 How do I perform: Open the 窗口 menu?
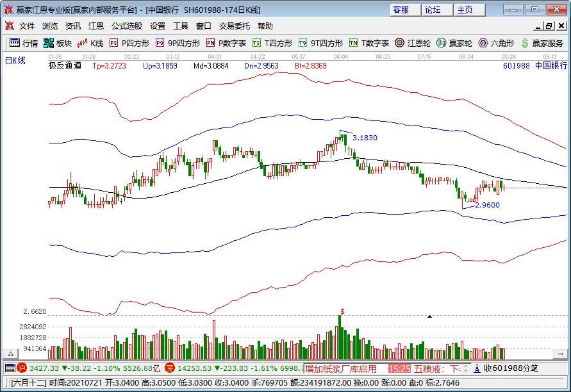pos(204,26)
